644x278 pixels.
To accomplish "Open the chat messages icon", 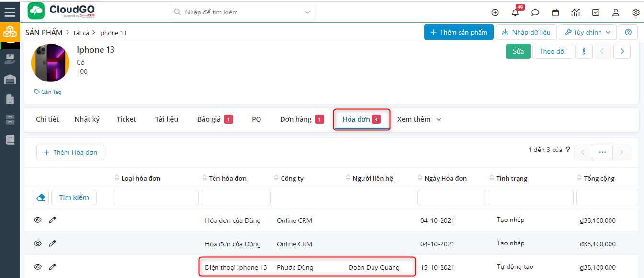I will 535,12.
